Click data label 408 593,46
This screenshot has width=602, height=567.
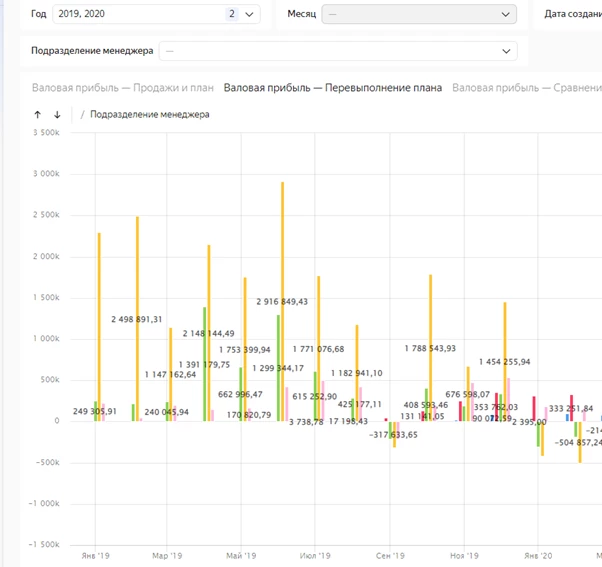pyautogui.click(x=426, y=405)
